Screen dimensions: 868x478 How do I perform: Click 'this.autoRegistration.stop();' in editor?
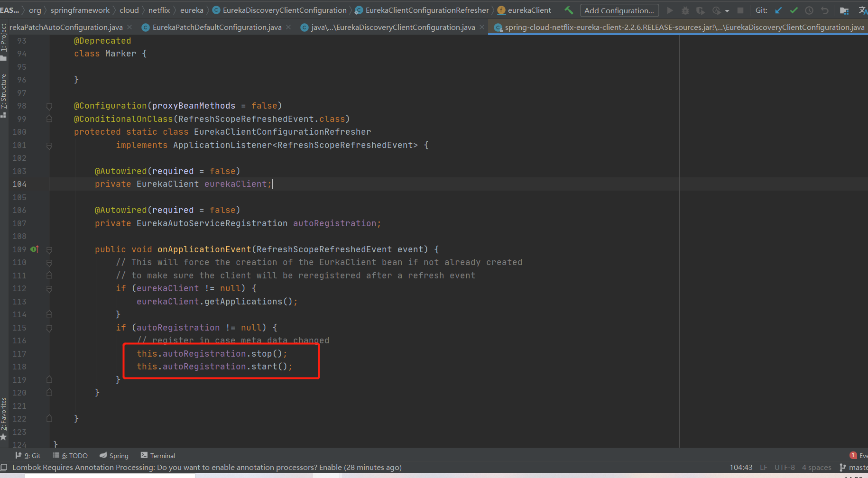tap(212, 354)
